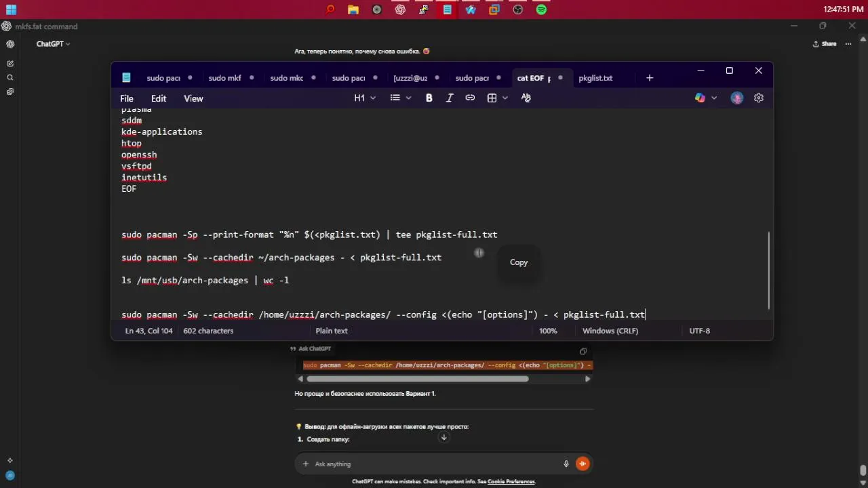Click Ln 43, Col 104 in status bar

tap(149, 331)
